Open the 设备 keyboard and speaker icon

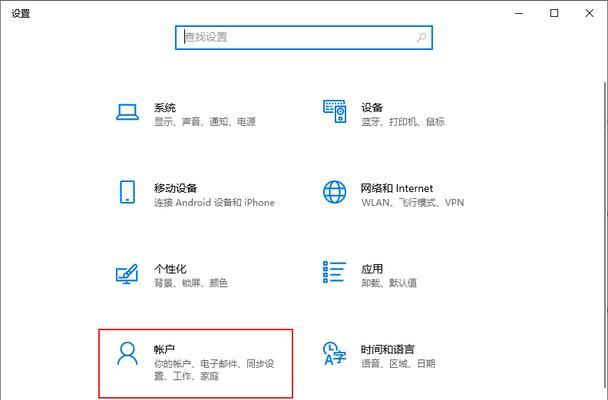click(335, 111)
